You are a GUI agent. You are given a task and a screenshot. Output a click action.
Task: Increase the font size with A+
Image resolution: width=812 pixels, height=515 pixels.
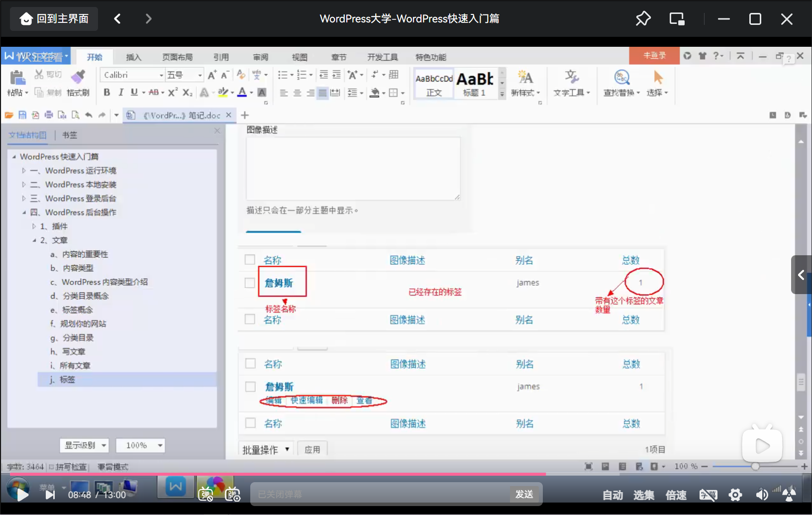tap(212, 75)
